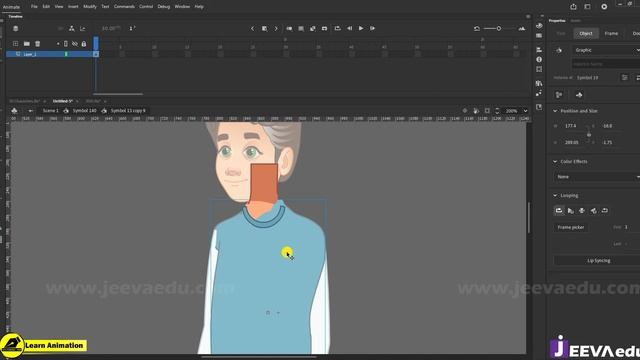Viewport: 640px width, 360px height.
Task: Open the Window menu
Action: point(182,7)
